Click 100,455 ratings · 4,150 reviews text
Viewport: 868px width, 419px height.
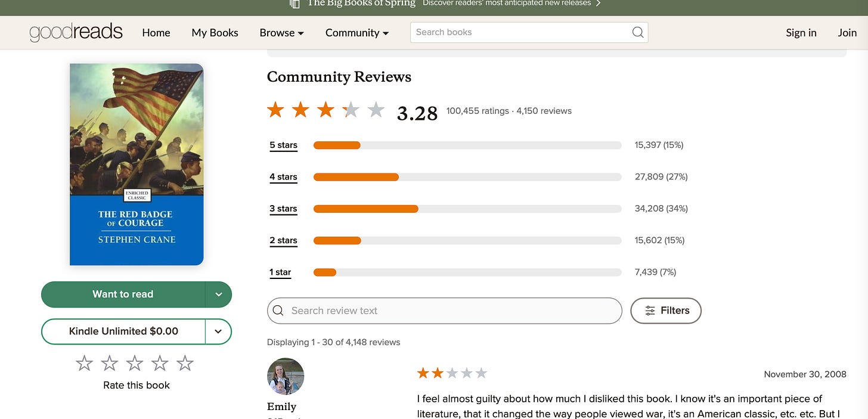pyautogui.click(x=509, y=111)
